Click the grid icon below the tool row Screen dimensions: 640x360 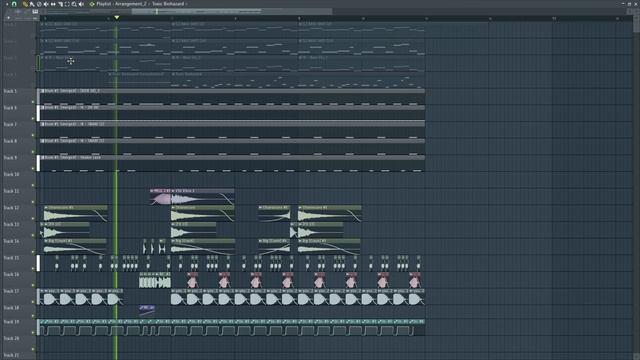tap(35, 12)
